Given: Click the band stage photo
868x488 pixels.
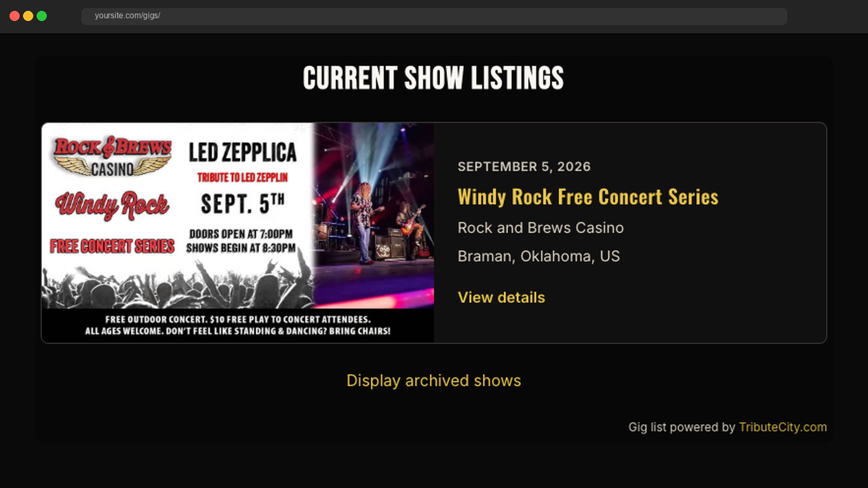Looking at the screenshot, I should point(374,216).
